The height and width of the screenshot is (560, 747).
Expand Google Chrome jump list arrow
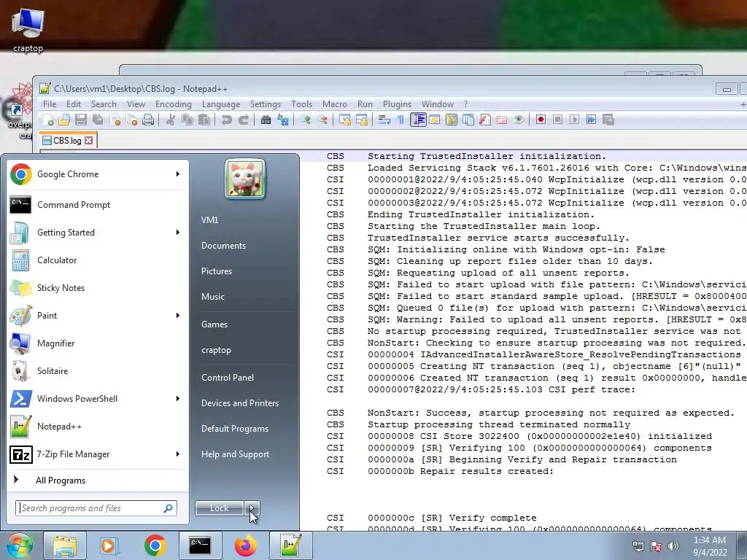pyautogui.click(x=178, y=174)
